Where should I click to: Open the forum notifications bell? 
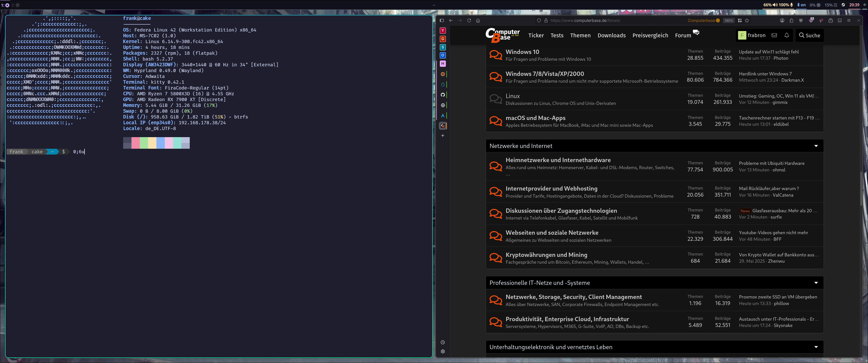click(786, 35)
